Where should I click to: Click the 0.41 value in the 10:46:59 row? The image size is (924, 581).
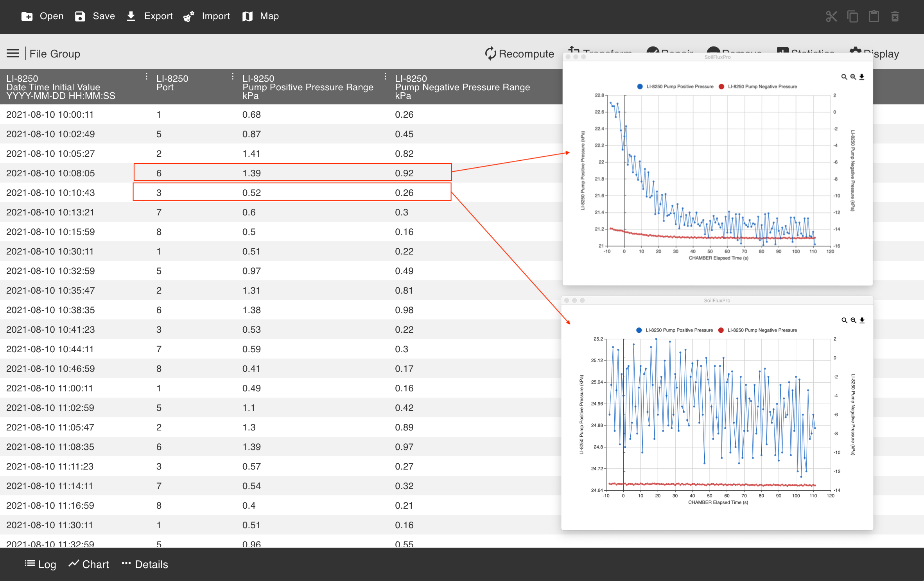tap(251, 369)
